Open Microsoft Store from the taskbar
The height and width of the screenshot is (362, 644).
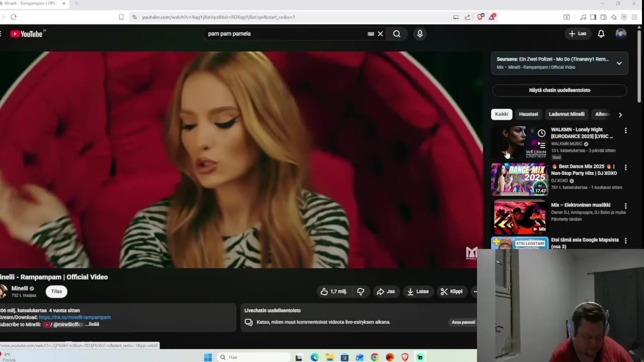[345, 357]
